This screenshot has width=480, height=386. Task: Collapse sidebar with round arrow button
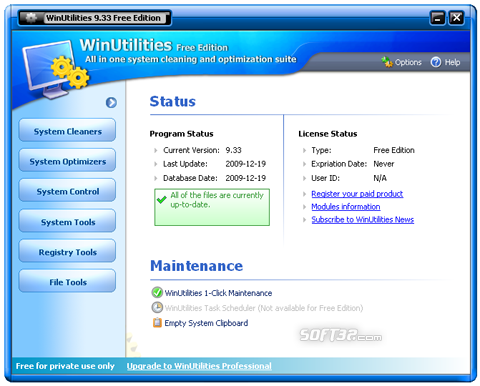[x=111, y=102]
